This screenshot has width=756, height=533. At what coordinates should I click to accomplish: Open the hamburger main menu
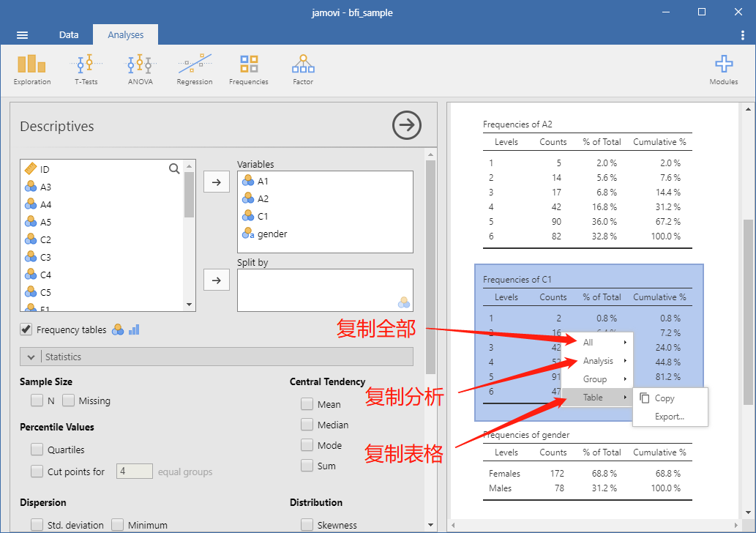(22, 35)
